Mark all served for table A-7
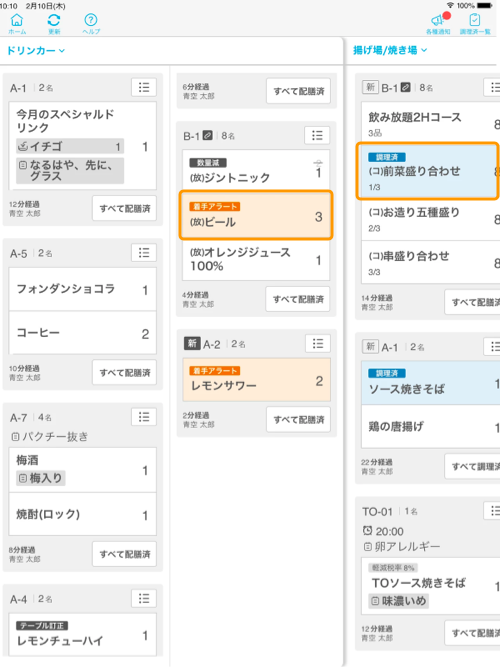500x667 pixels. click(125, 554)
